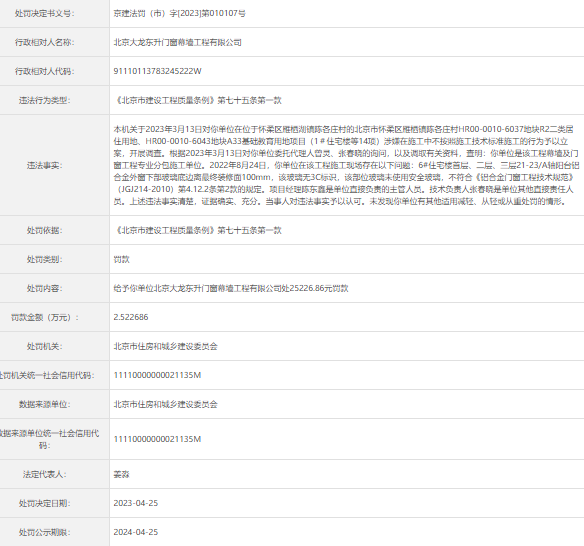584x546 pixels.
Task: Click the publicity deadline 2024-04-25
Action: coord(136,532)
